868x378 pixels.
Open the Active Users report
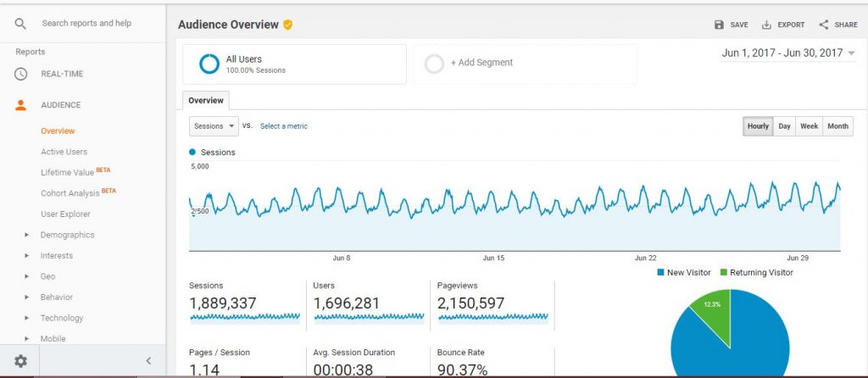pos(64,152)
